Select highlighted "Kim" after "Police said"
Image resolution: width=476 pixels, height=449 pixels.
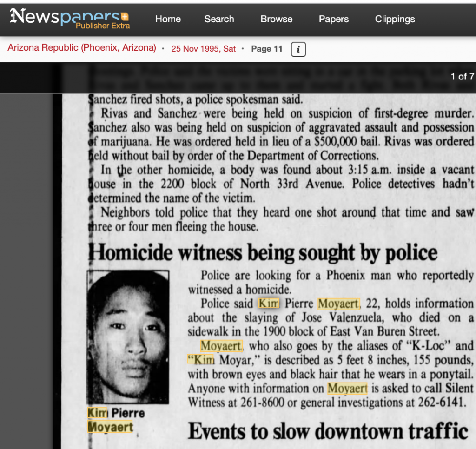269,304
